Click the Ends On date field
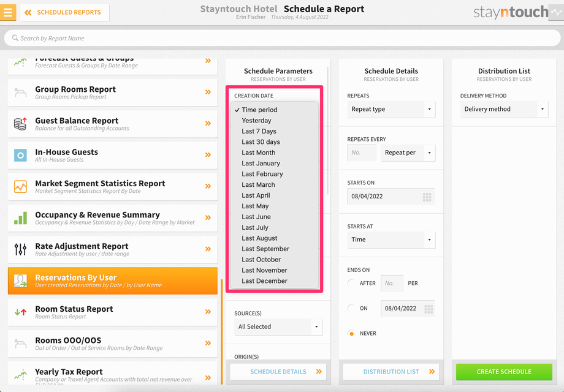The image size is (564, 392). [408, 308]
